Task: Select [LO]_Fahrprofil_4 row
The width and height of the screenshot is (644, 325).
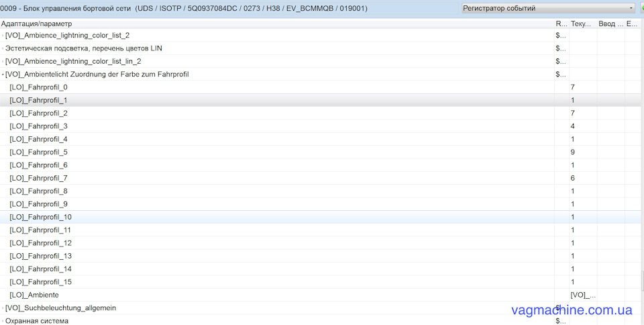Action: pyautogui.click(x=321, y=139)
